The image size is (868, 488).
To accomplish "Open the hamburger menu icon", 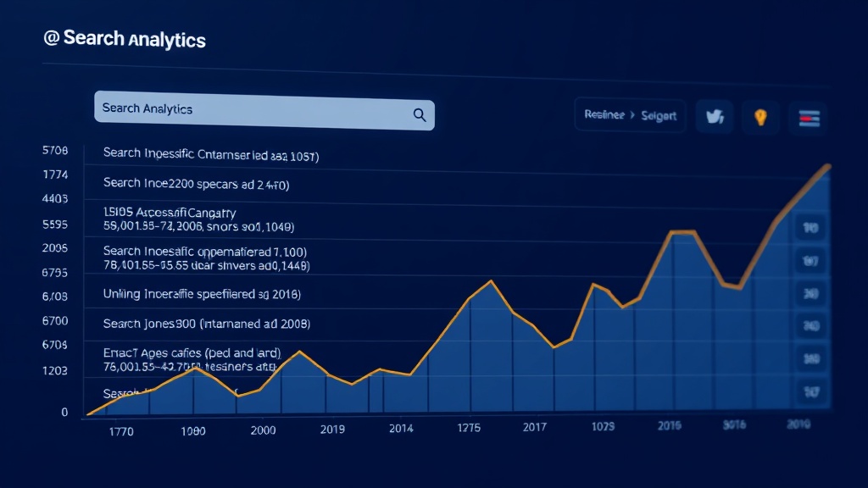I will [x=808, y=117].
